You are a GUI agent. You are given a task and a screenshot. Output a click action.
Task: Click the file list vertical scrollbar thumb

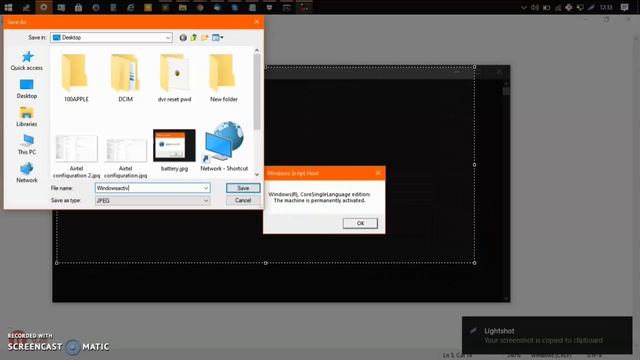tap(257, 92)
